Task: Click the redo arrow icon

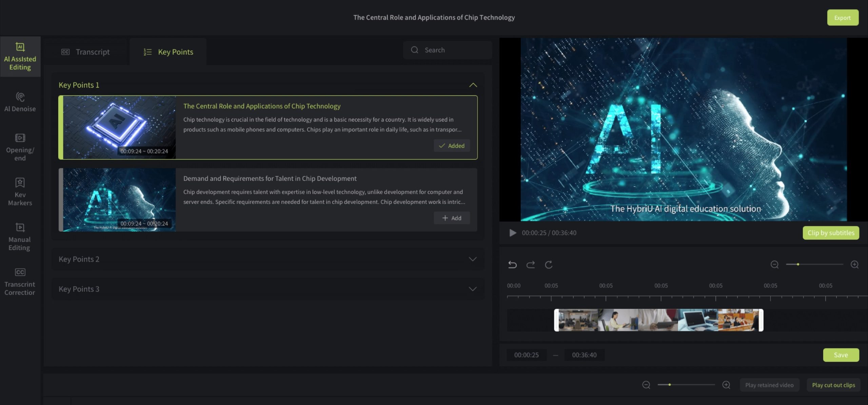Action: 531,265
